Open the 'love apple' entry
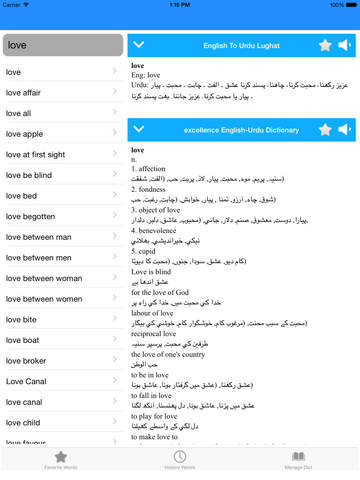Viewport: 360px width, 480px height. (62, 134)
